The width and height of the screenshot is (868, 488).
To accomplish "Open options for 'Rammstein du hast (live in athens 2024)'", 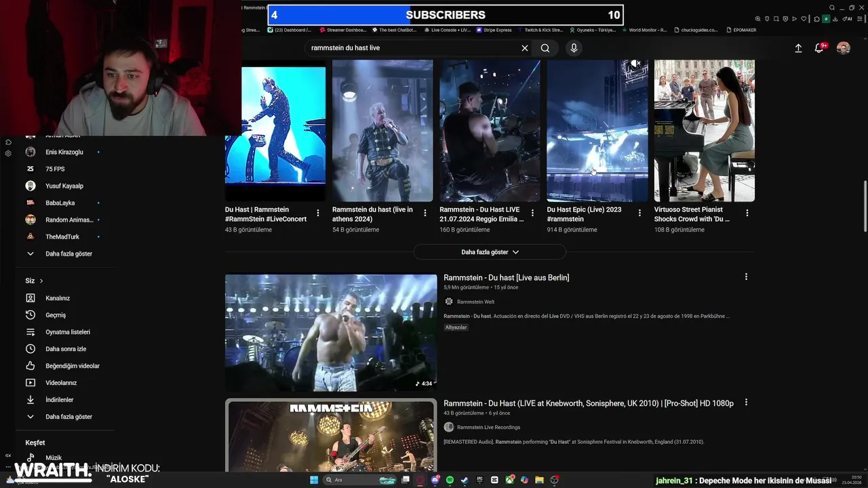I will (x=425, y=213).
